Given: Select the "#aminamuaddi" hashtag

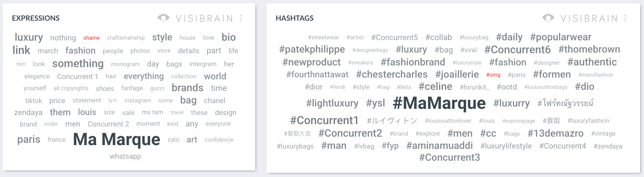Looking at the screenshot, I should tap(439, 146).
